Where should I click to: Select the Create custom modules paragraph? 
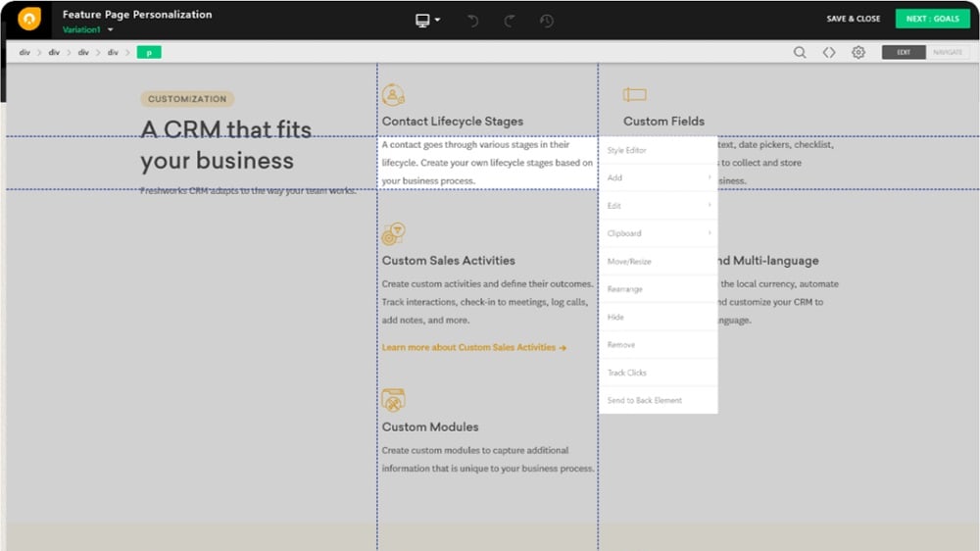pos(487,459)
